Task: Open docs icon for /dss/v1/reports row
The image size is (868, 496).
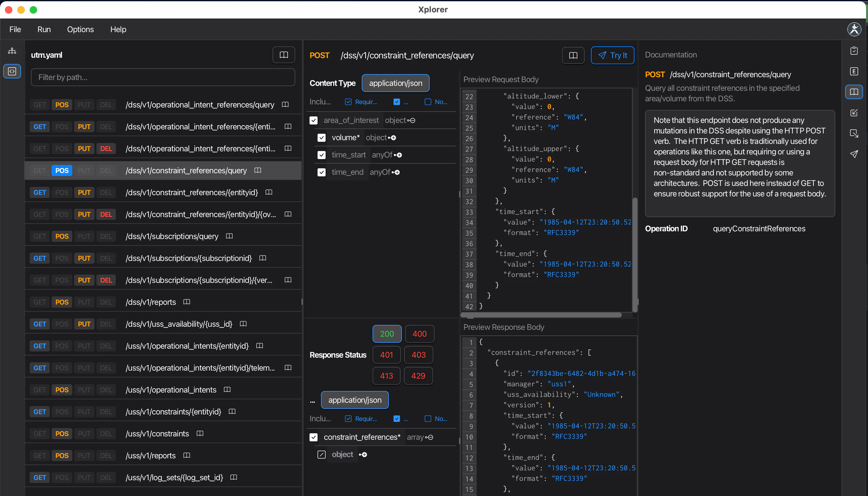Action: coord(187,302)
